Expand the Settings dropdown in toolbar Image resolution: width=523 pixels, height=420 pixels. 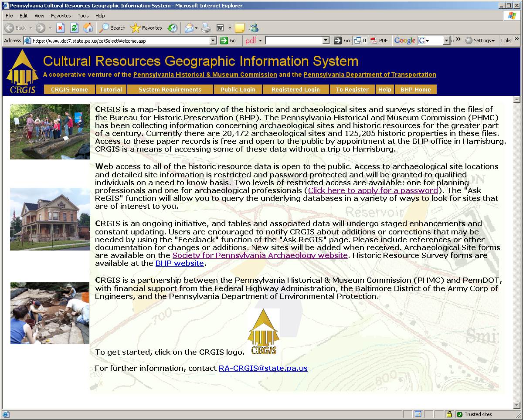(480, 41)
